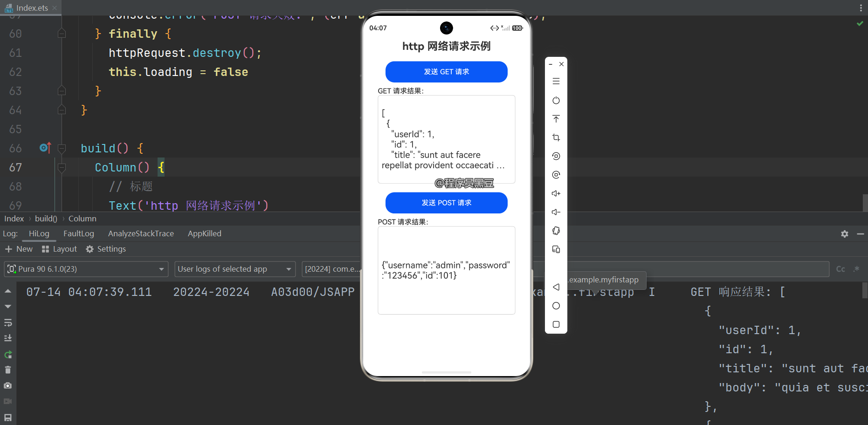868x425 pixels.
Task: Toggle the Cc match-case search option
Action: (840, 269)
